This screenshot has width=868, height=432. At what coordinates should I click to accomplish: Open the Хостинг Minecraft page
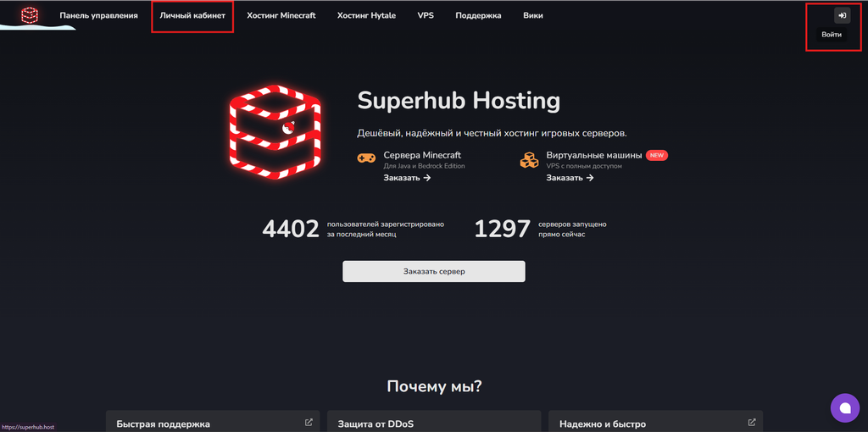pyautogui.click(x=281, y=15)
